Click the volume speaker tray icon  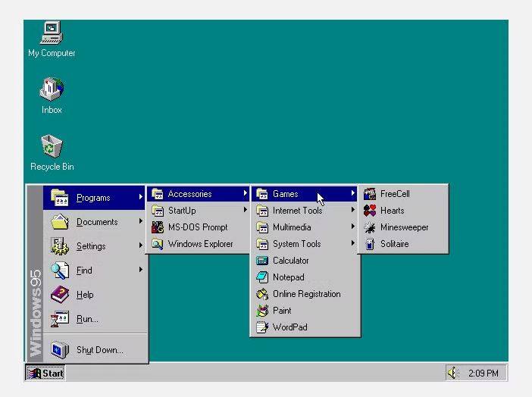[452, 373]
